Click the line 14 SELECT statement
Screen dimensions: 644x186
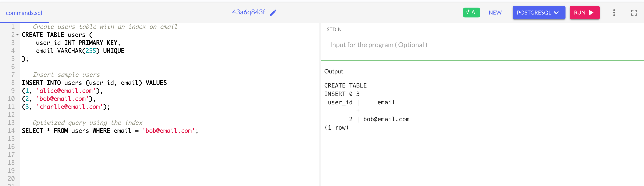(110, 131)
